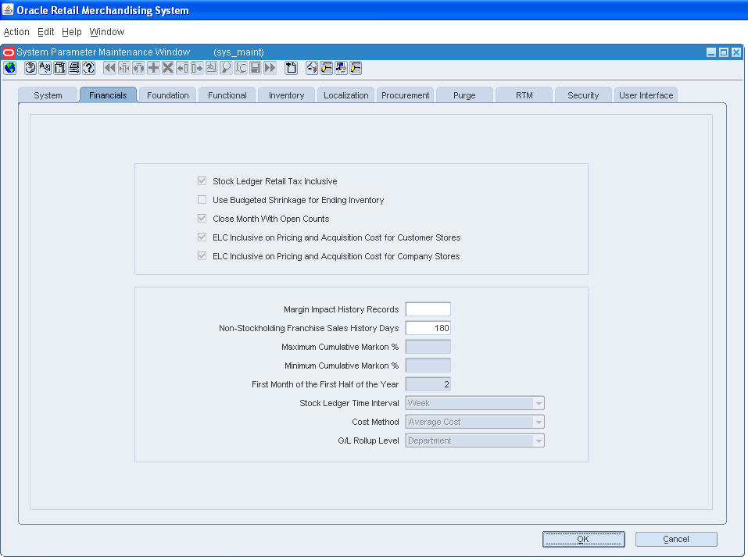
Task: Toggle Stock Ledger Retail Tax Inclusive checkbox
Action: coord(202,181)
